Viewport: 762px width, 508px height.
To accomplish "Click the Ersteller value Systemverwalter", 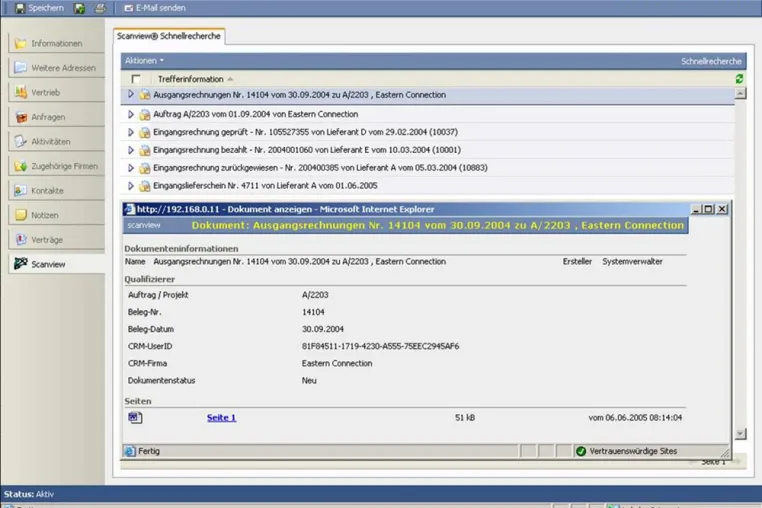I will coord(632,262).
